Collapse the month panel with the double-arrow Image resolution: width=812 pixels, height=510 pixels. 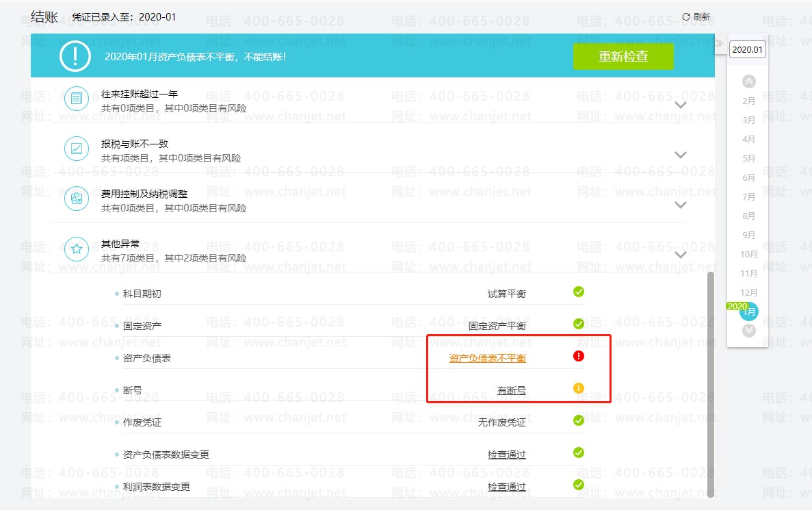tap(719, 42)
